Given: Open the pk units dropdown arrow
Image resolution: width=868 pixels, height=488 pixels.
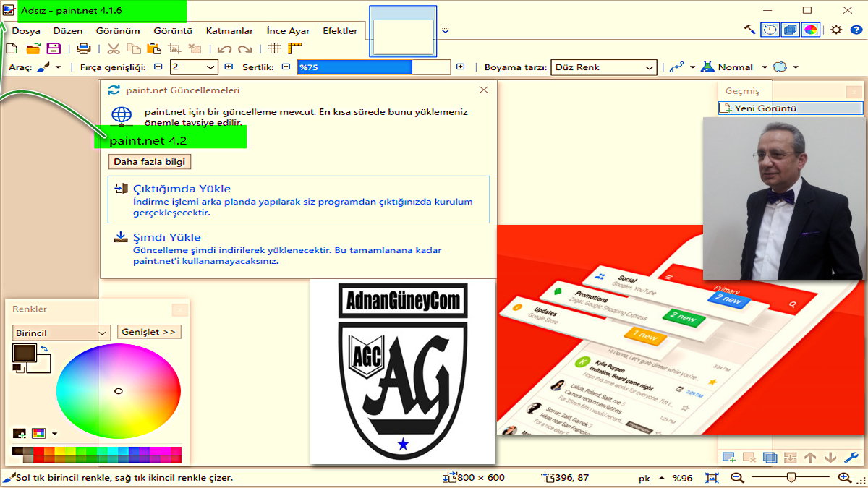Looking at the screenshot, I should point(662,478).
